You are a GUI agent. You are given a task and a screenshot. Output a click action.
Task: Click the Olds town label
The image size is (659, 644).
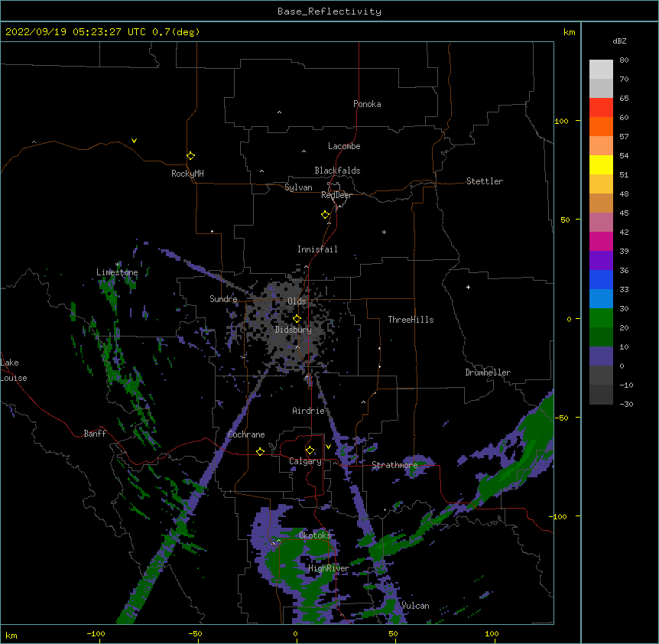(x=297, y=301)
